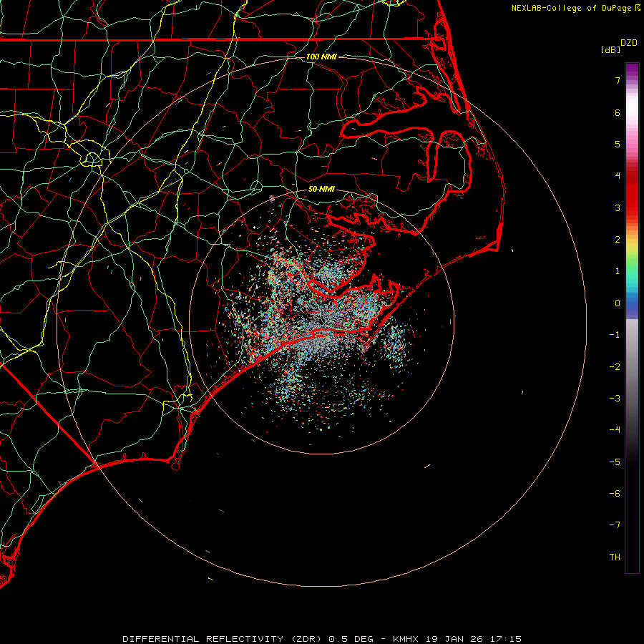This screenshot has width=644, height=644.
Task: Click the 0 value on color scale
Action: [618, 303]
